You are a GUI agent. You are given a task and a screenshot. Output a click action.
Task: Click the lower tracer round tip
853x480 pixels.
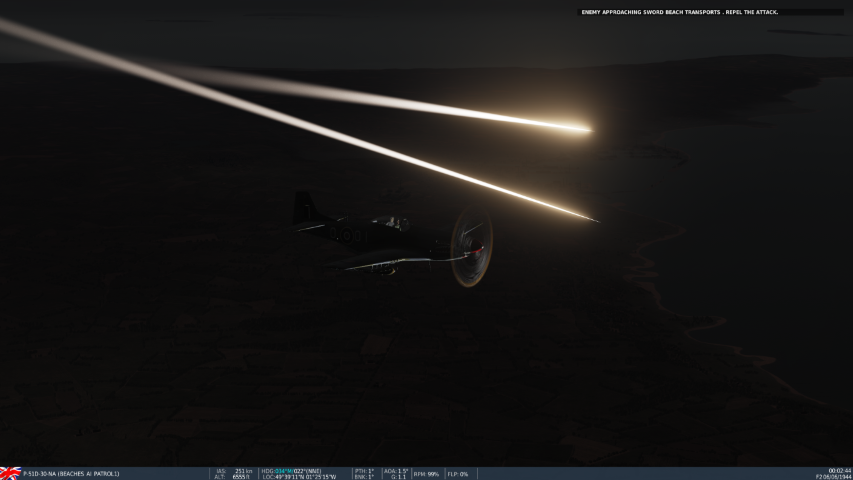click(592, 218)
